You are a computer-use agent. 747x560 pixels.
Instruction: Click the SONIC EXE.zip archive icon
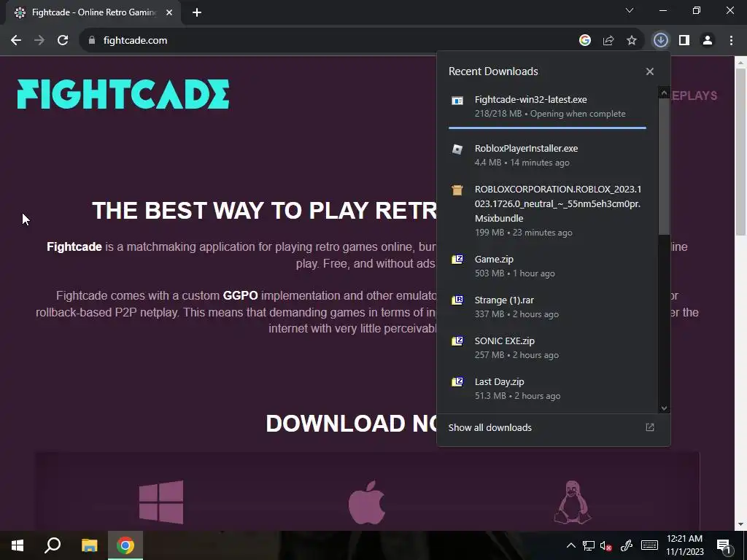tap(457, 341)
